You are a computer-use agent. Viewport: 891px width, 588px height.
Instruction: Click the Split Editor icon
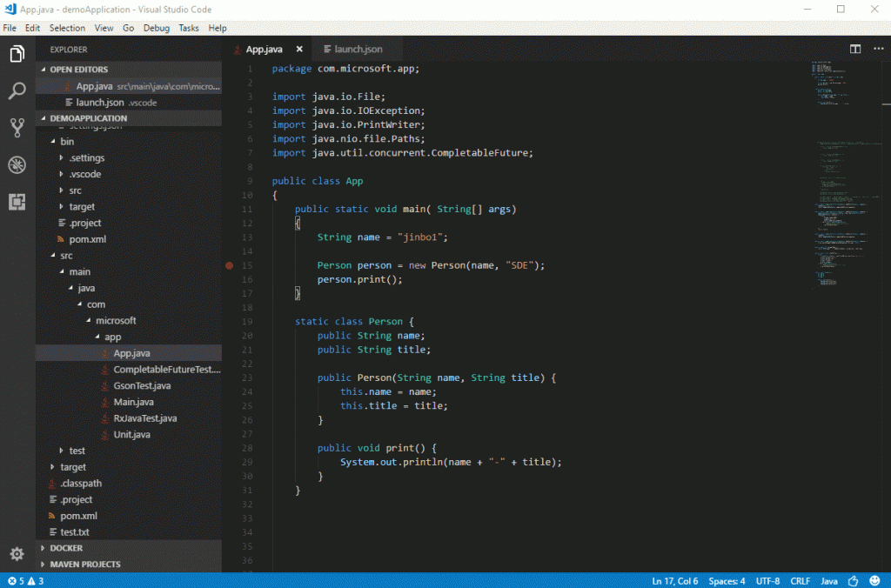855,50
